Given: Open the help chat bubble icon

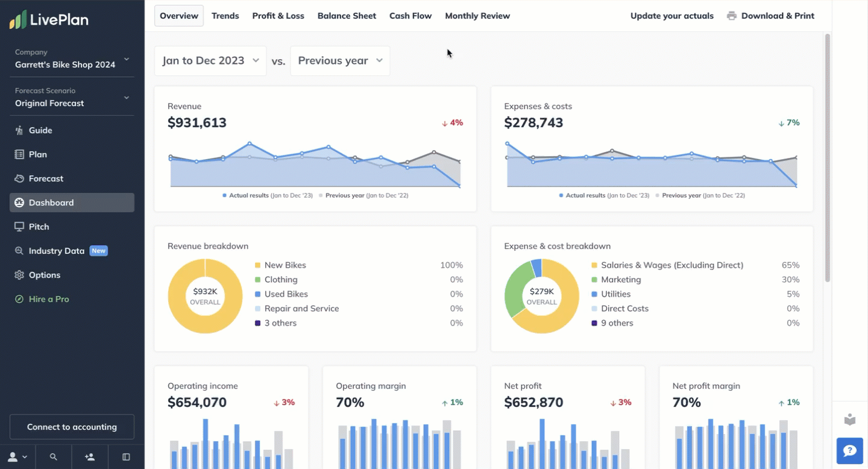Looking at the screenshot, I should coord(850,451).
